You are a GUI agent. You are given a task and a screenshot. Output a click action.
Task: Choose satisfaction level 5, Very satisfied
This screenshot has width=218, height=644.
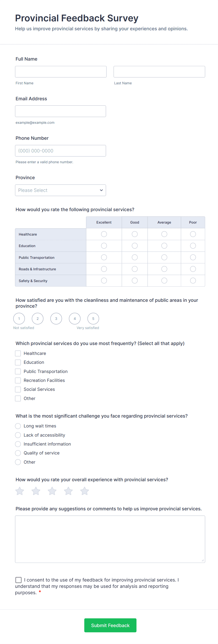(x=93, y=318)
